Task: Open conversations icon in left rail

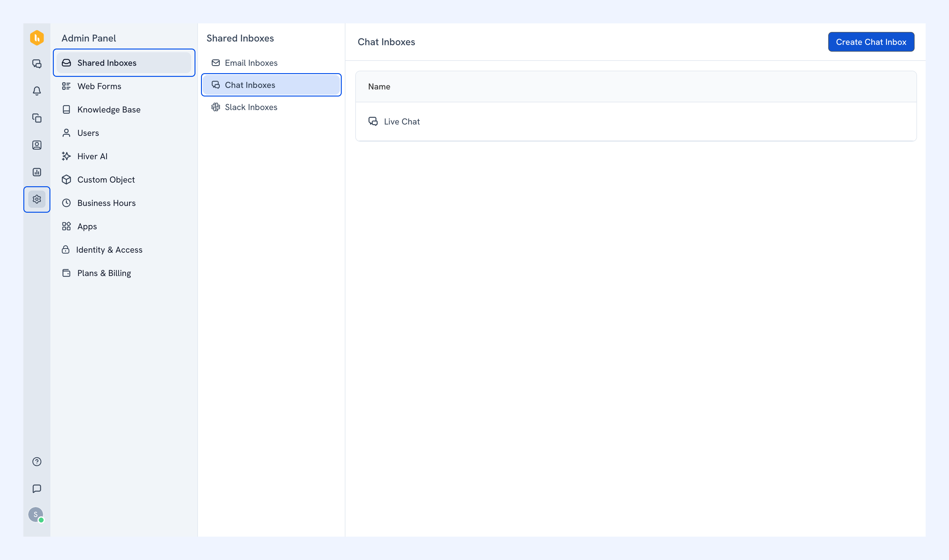Action: pos(37,64)
